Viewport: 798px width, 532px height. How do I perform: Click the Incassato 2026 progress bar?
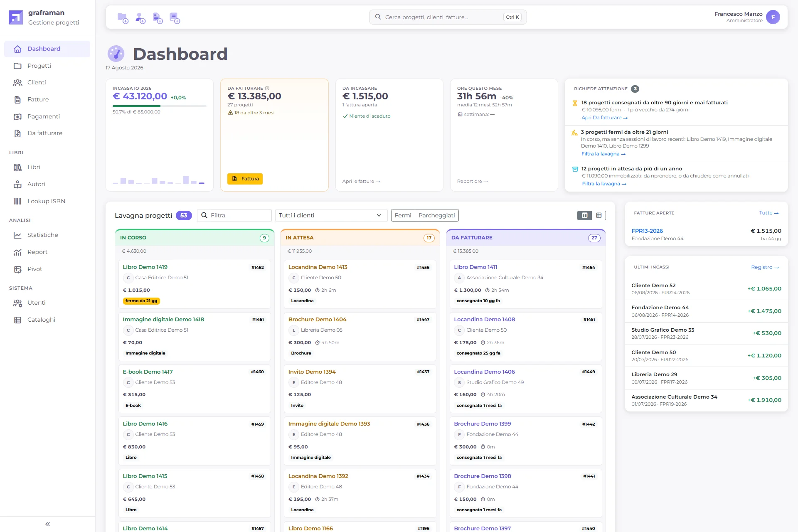point(160,106)
